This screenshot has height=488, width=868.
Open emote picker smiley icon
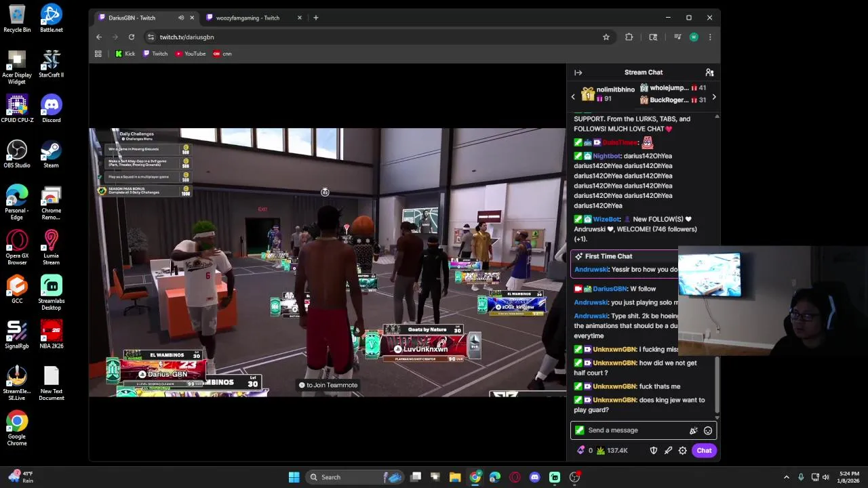point(708,430)
